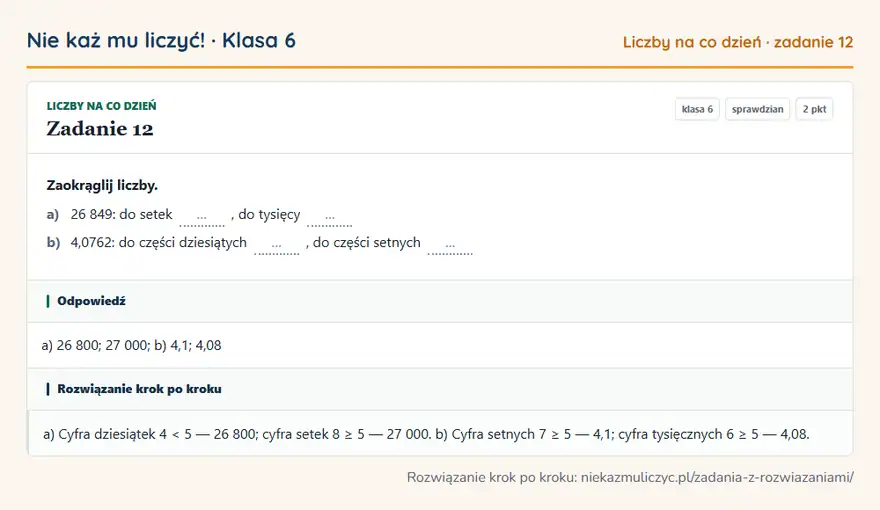880x510 pixels.
Task: Click the 'Odpowiedź' section header
Action: pos(440,301)
